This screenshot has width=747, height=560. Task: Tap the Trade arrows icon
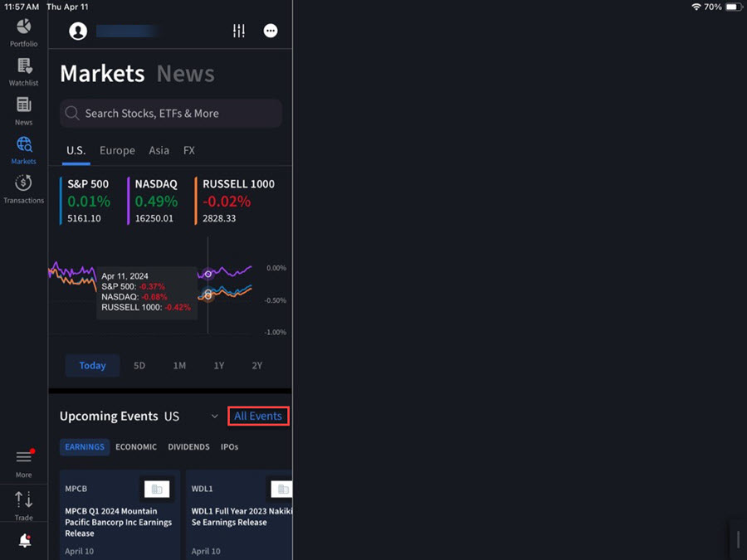pyautogui.click(x=23, y=500)
